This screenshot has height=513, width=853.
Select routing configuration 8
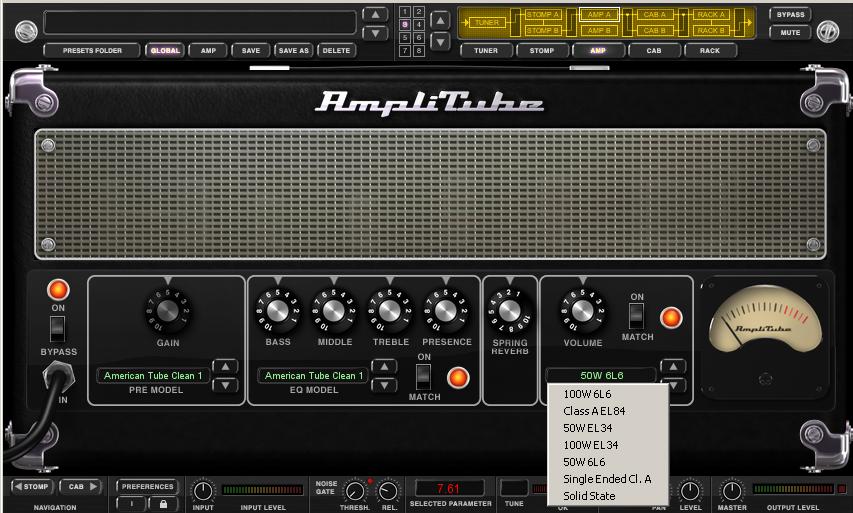[x=418, y=51]
